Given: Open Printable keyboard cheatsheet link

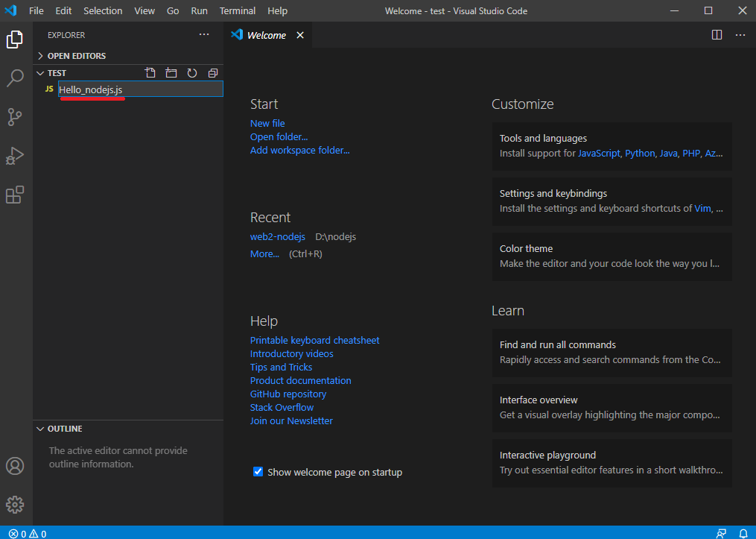Looking at the screenshot, I should (315, 340).
